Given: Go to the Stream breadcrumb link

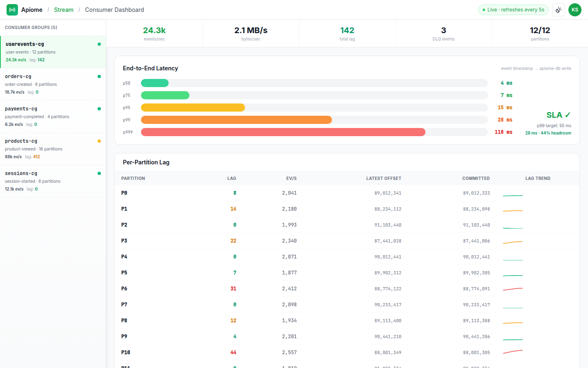Looking at the screenshot, I should [64, 10].
